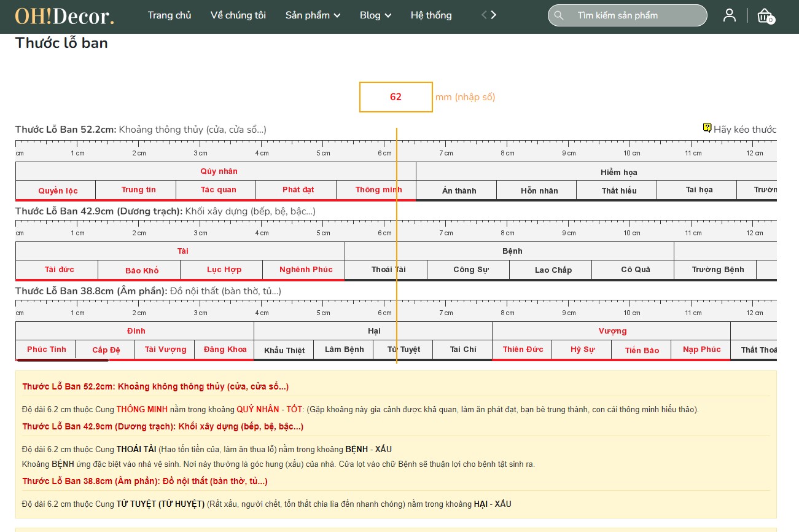Viewport: 799px width, 532px height.
Task: Click the menu scroll-right arrow
Action: (x=494, y=15)
